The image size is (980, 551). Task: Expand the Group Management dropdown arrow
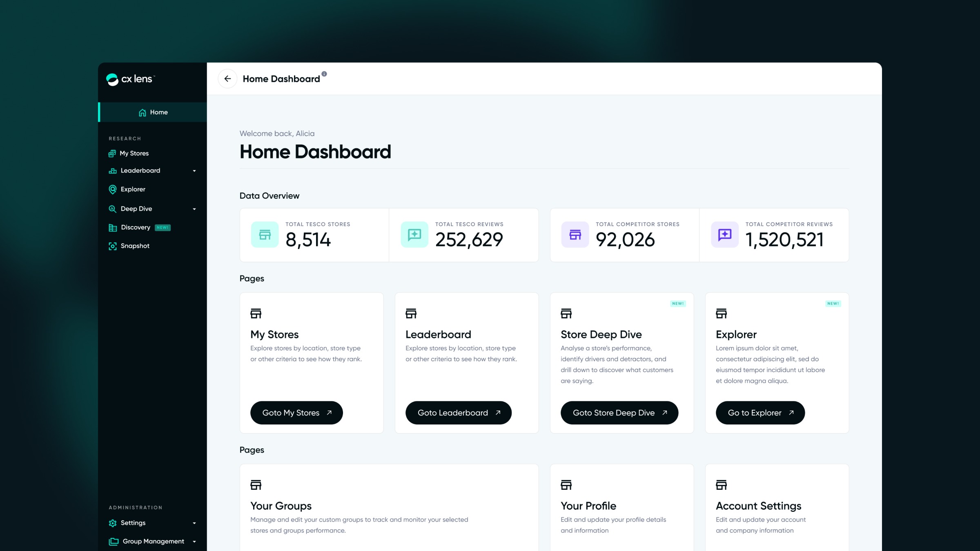pos(194,542)
